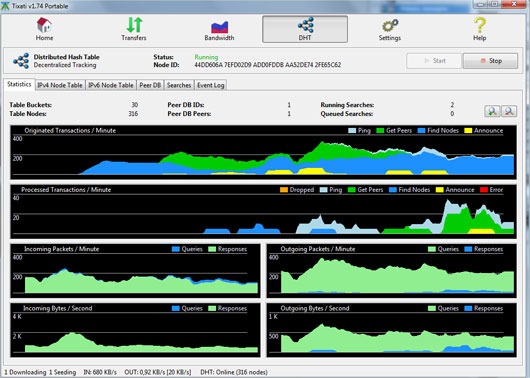The width and height of the screenshot is (530, 378).
Task: Open the IPv4 Node Table tab
Action: 60,85
